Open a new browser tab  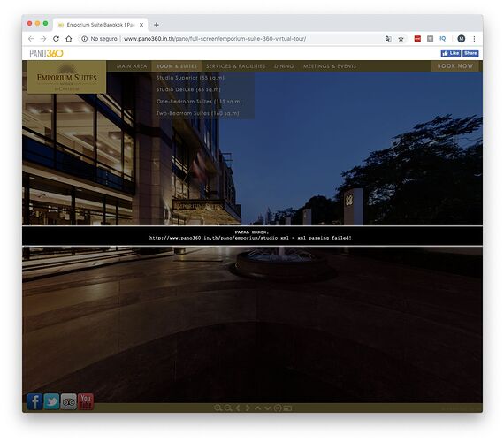pos(157,25)
